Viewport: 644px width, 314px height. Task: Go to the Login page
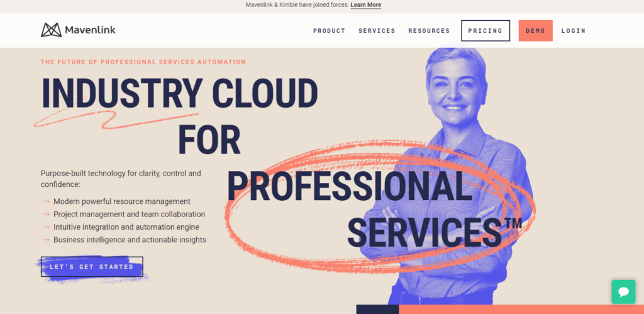[x=574, y=31]
